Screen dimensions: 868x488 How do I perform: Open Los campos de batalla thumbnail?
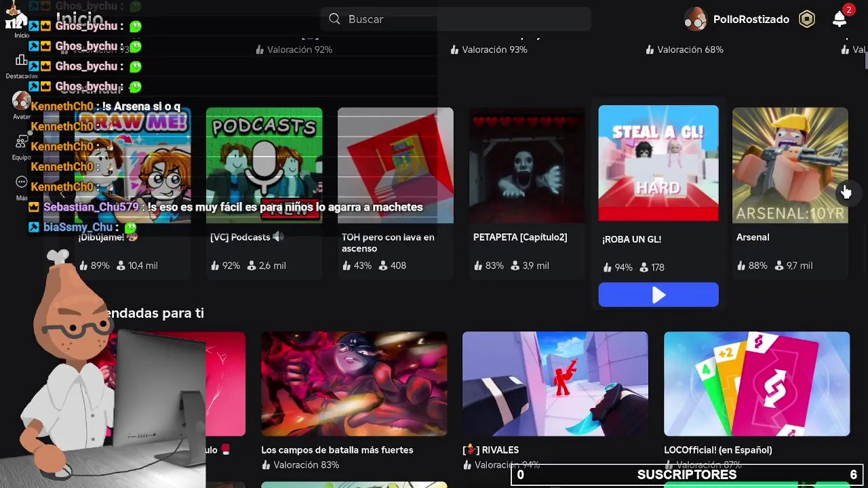(x=354, y=384)
